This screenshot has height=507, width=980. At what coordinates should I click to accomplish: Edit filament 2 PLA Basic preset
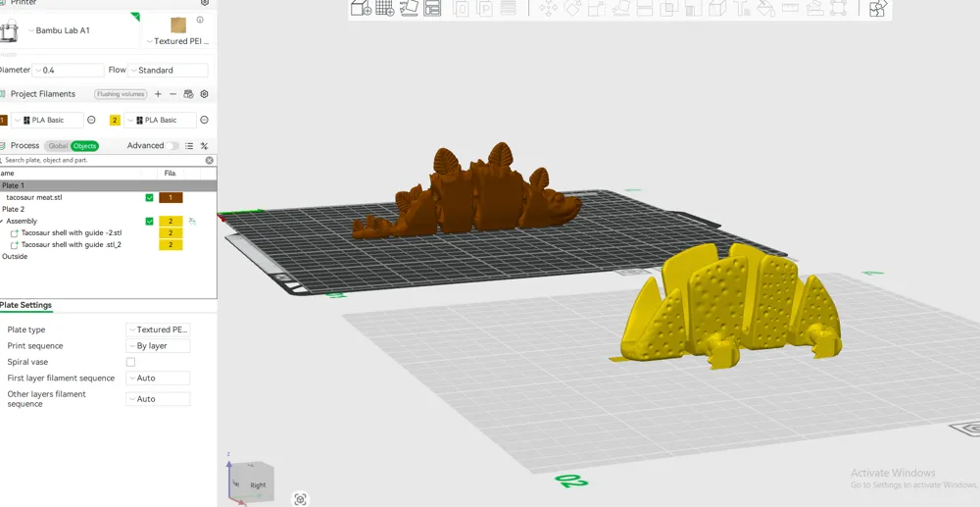click(x=204, y=120)
